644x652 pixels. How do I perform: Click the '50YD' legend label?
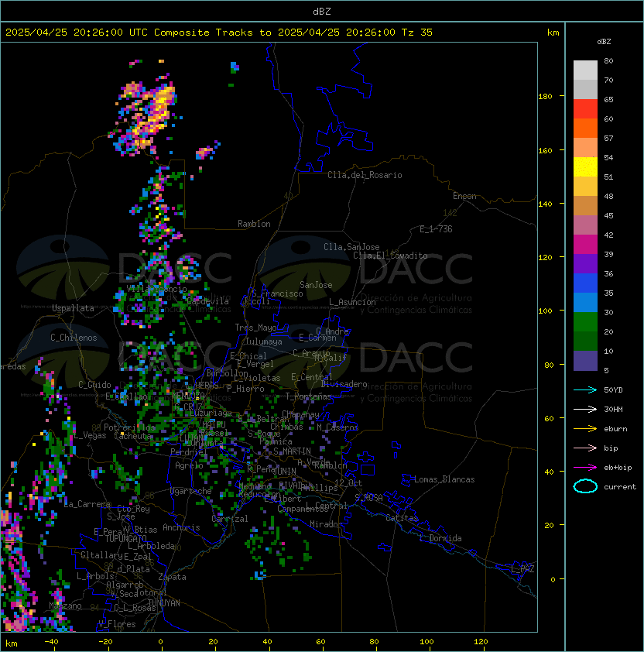click(613, 389)
